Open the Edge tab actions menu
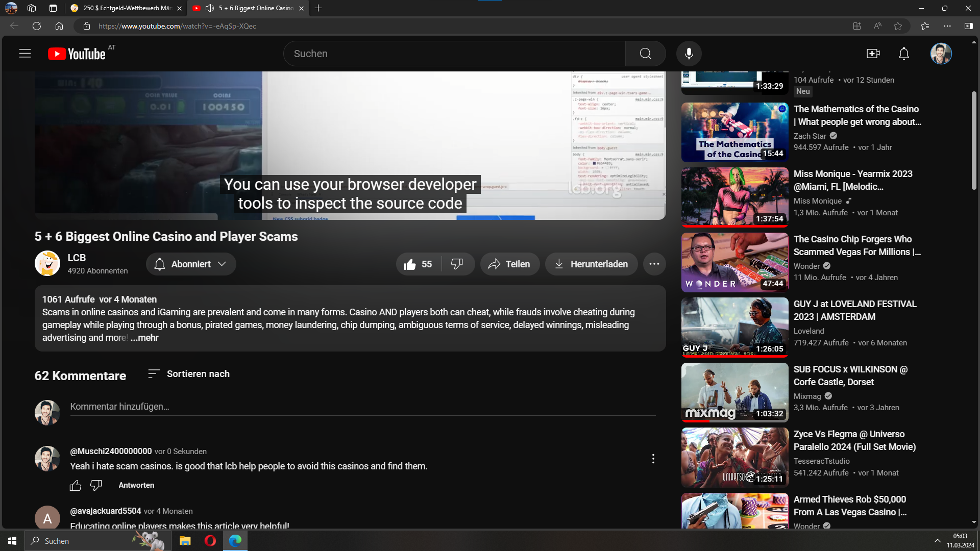The width and height of the screenshot is (980, 551). tap(53, 8)
